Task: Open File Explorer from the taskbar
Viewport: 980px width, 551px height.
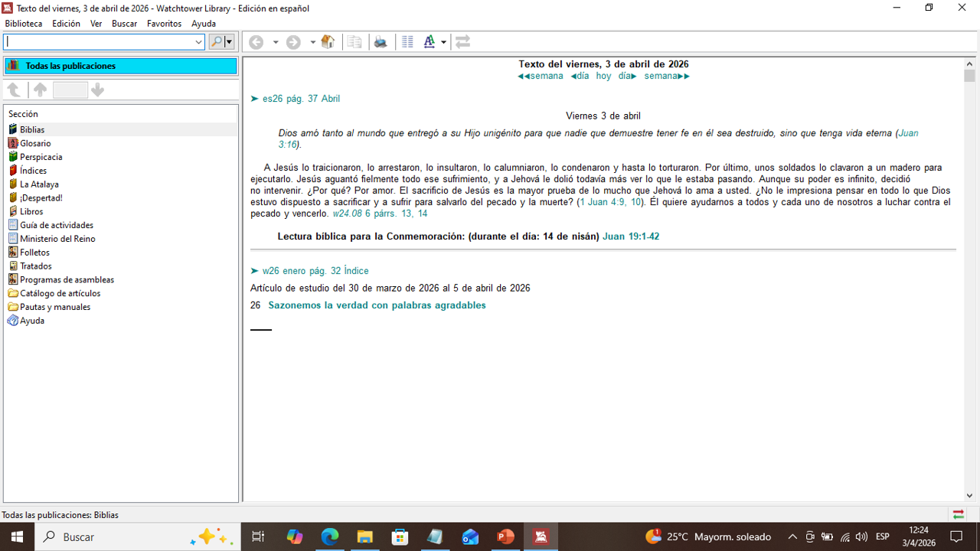Action: [x=365, y=537]
